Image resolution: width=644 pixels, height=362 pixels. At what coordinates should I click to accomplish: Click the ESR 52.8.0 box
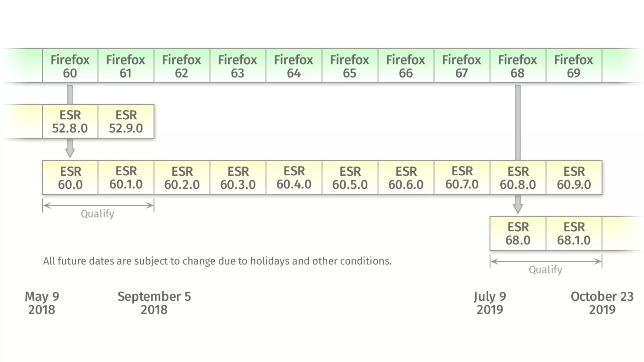pos(70,122)
